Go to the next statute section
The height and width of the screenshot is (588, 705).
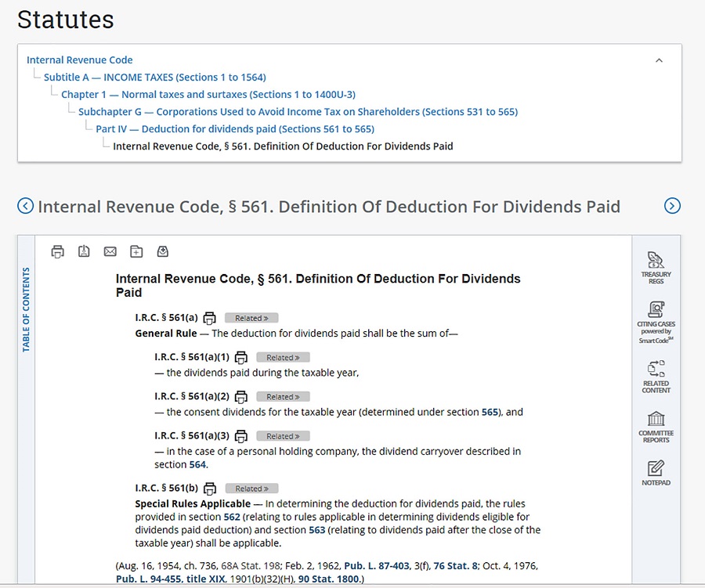pyautogui.click(x=672, y=206)
